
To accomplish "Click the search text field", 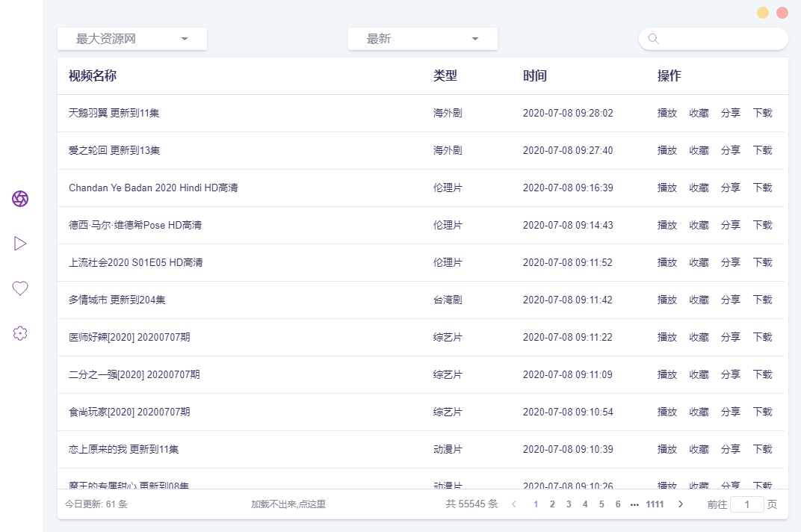I will coord(721,39).
